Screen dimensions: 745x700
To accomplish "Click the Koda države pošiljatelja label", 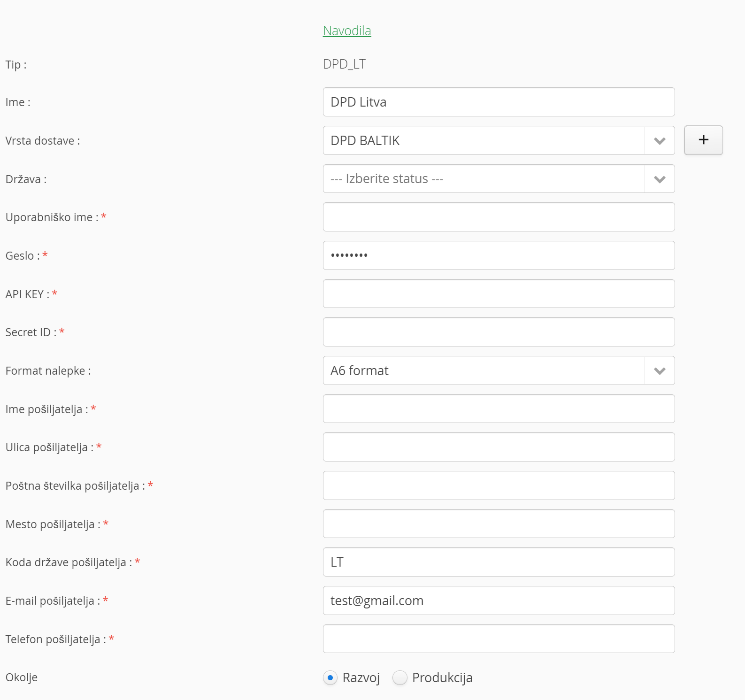I will pos(69,562).
